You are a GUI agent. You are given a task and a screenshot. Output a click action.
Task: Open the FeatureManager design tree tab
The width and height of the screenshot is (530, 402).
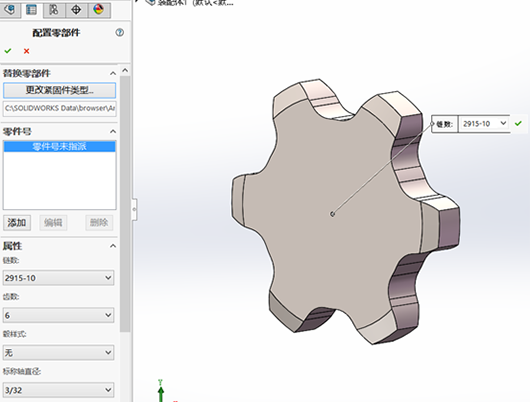(10, 9)
